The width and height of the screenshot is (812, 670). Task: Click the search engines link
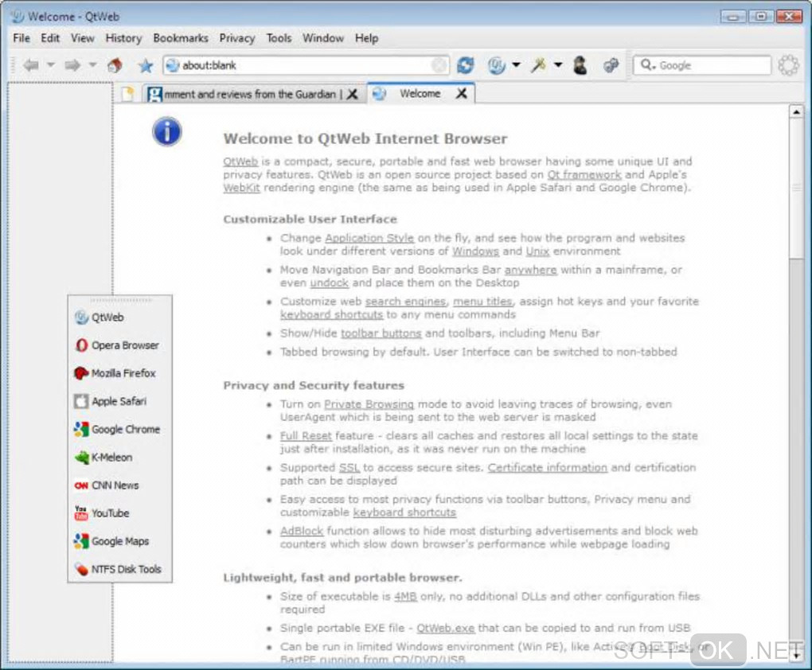405,302
